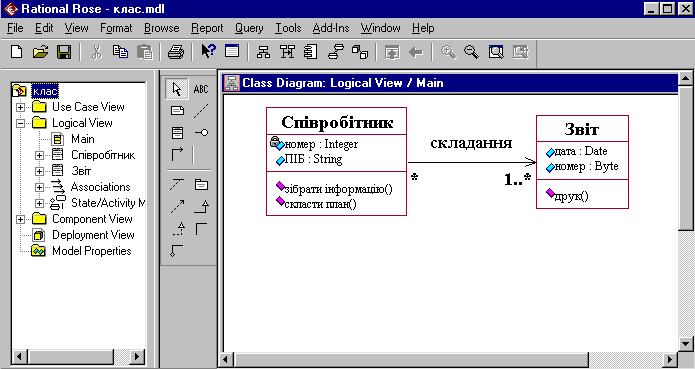Print the diagram with printer icon
The image size is (695, 369).
point(176,52)
